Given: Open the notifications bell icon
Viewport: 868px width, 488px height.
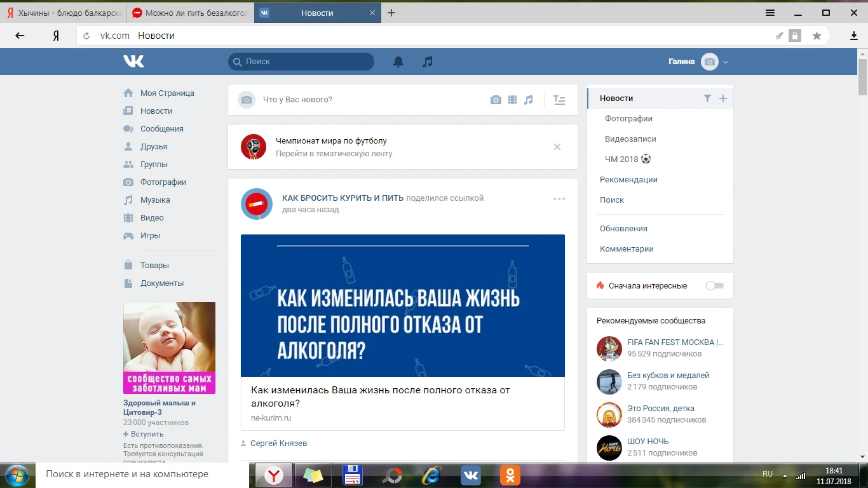Looking at the screenshot, I should 398,62.
